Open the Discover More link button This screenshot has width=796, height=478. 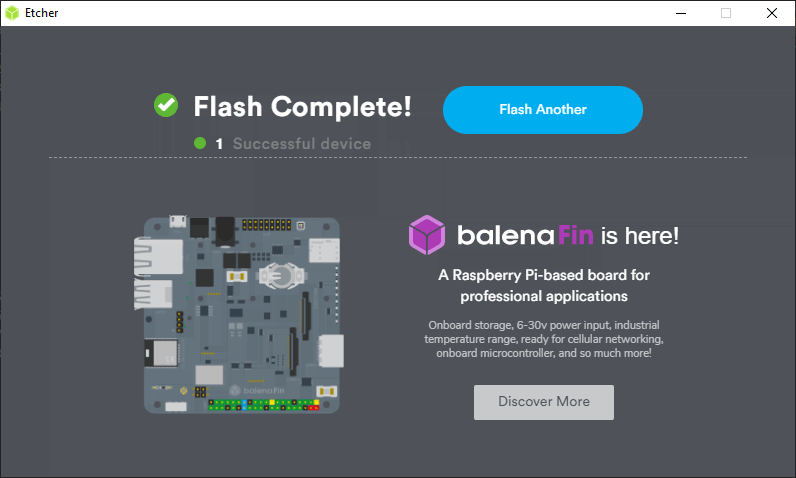point(544,402)
